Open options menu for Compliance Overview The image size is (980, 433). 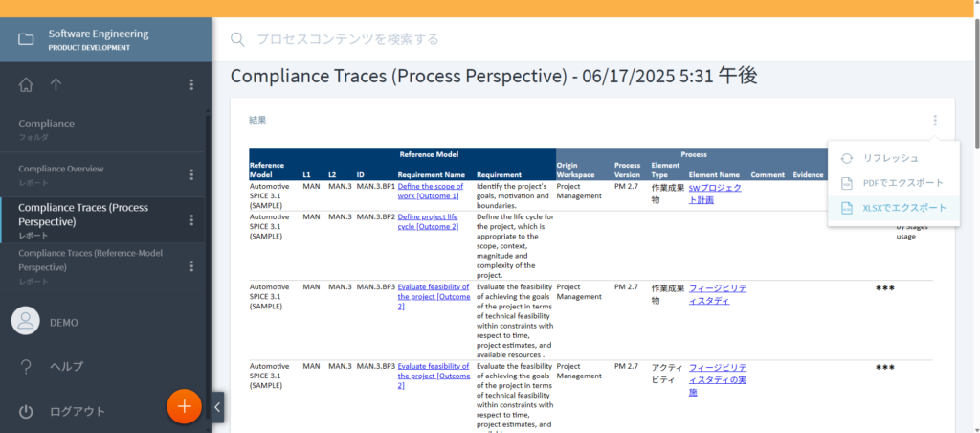(191, 174)
